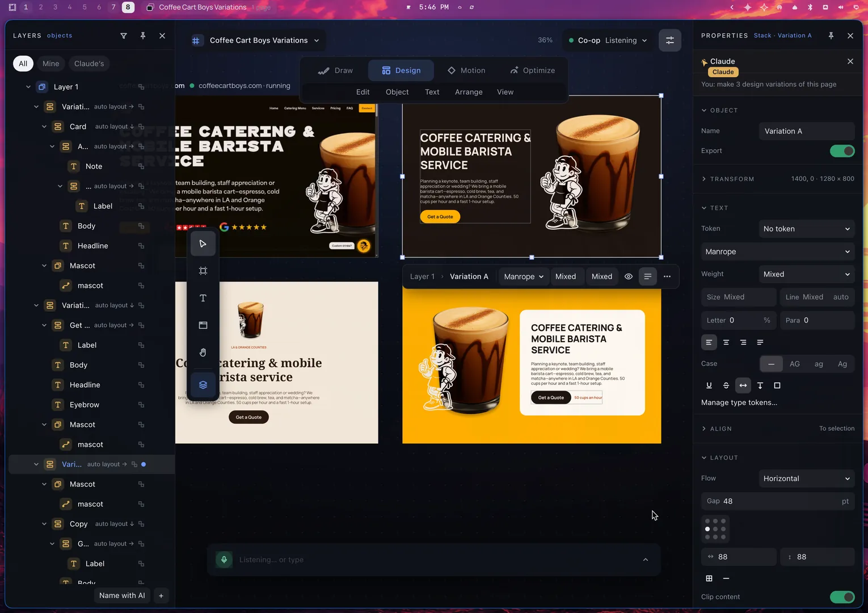
Task: Open layers filter funnel icon
Action: 124,36
